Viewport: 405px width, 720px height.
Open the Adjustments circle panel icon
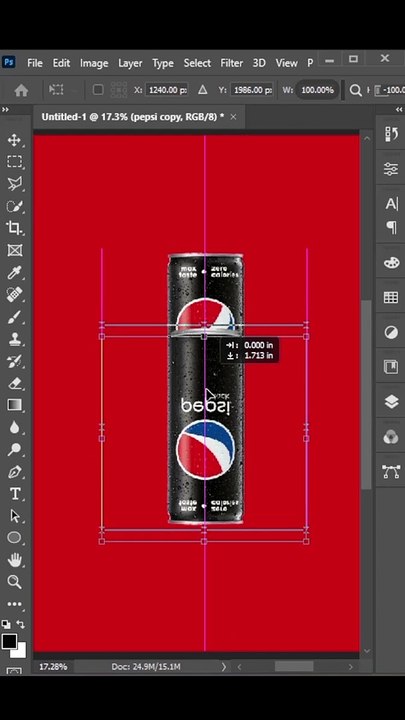391,332
